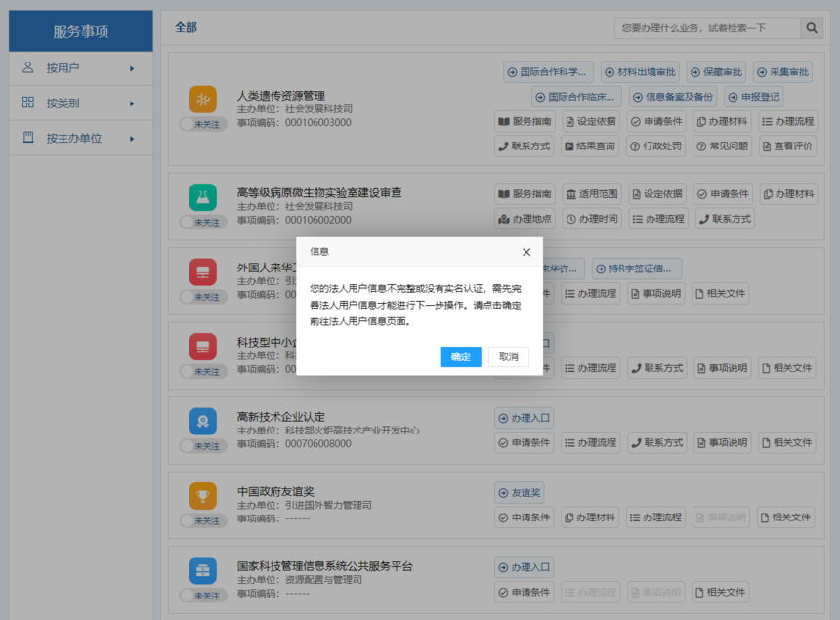840x620 pixels.
Task: Close the 信息 dialog with X
Action: pyautogui.click(x=526, y=252)
